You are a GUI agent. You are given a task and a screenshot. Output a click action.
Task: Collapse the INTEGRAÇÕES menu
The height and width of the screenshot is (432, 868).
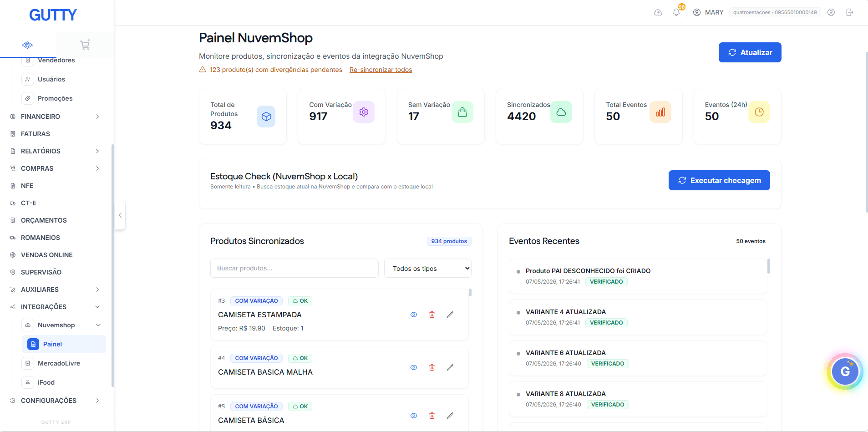tap(55, 307)
